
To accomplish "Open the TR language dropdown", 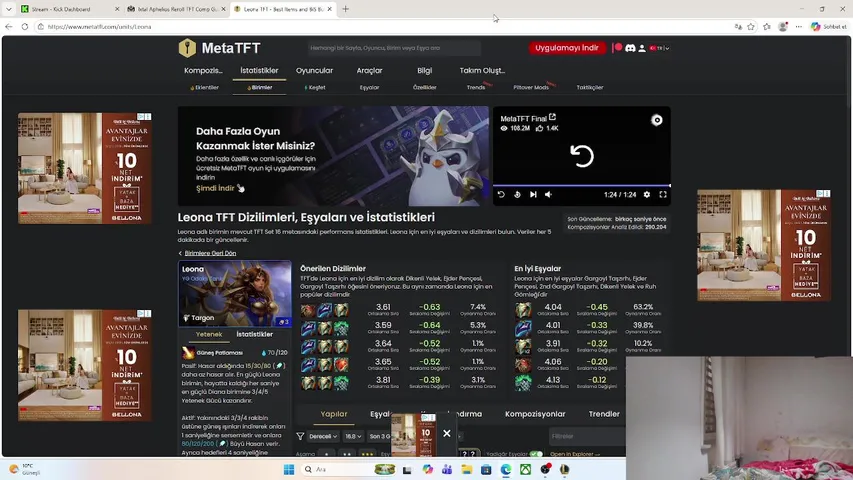I will click(659, 48).
